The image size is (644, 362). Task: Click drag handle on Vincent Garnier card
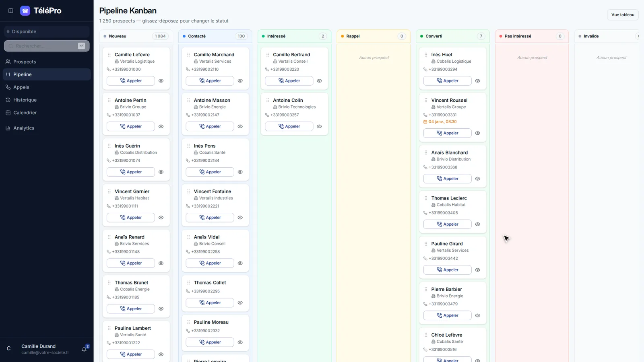coord(109,191)
